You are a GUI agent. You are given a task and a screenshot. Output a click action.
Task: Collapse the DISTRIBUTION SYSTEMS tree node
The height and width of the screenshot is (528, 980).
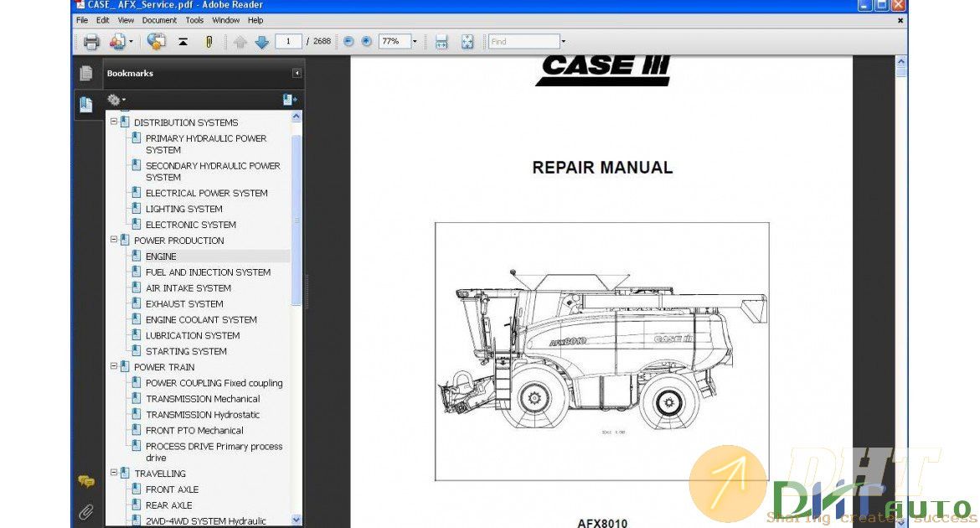pyautogui.click(x=114, y=122)
